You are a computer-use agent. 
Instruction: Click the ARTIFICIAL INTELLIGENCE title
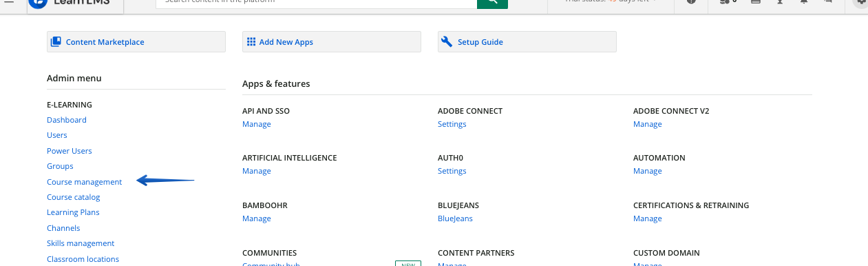290,158
